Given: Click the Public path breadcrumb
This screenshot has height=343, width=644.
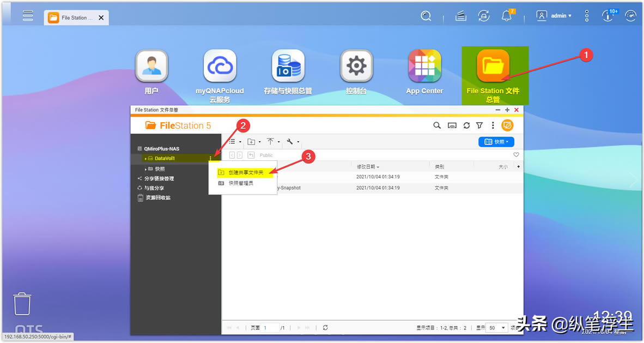Looking at the screenshot, I should [266, 155].
